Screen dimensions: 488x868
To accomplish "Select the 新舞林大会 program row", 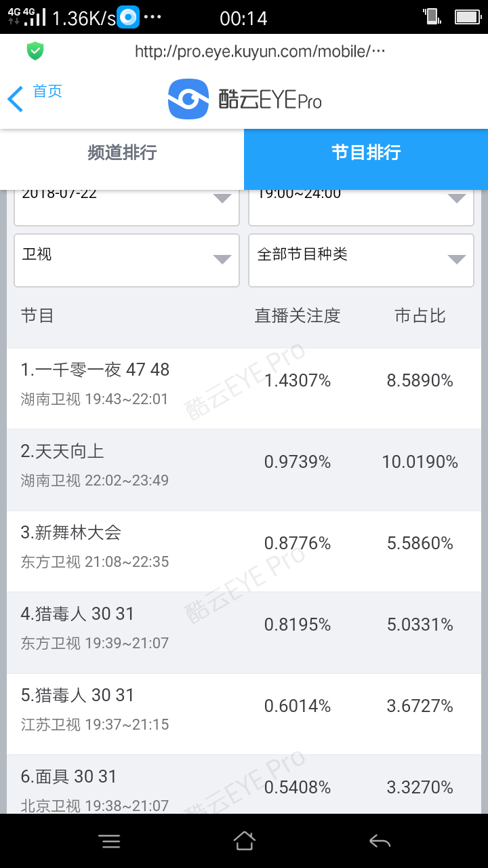I will tap(244, 551).
